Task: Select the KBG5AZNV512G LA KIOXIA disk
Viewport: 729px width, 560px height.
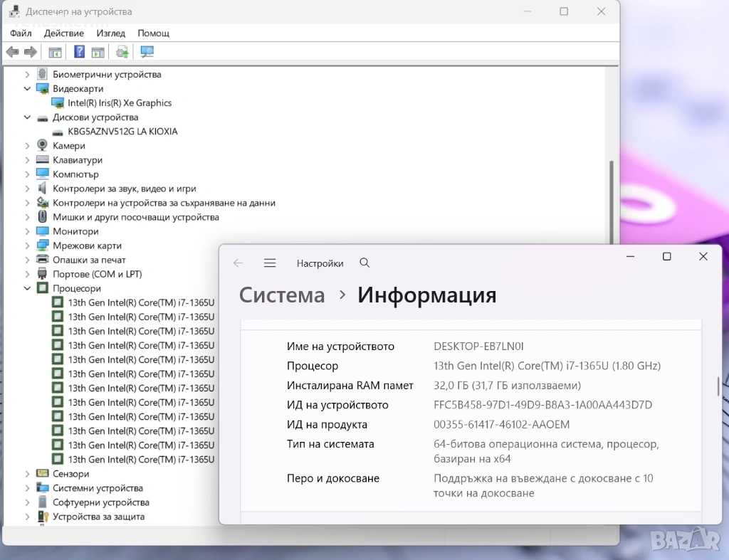Action: click(122, 132)
